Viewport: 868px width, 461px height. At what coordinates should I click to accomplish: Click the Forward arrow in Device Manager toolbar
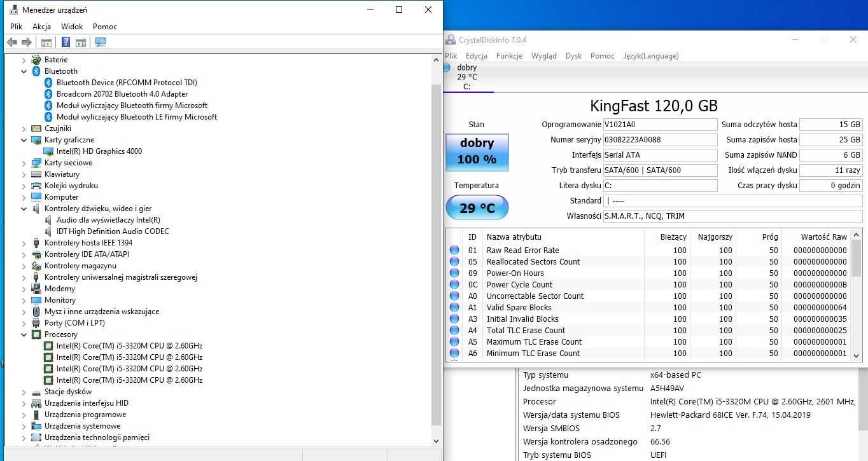tap(27, 43)
